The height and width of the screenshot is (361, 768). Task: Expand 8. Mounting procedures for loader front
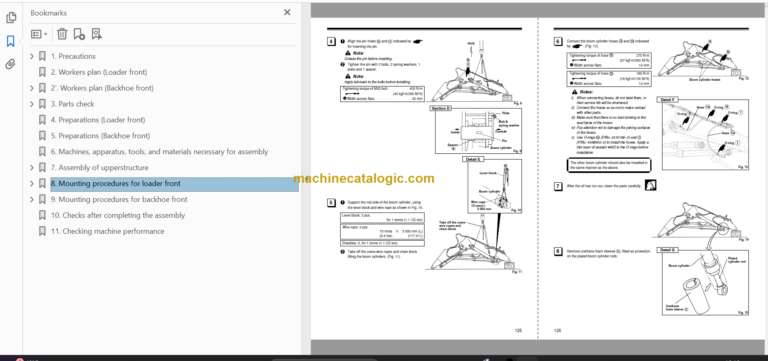(x=32, y=184)
